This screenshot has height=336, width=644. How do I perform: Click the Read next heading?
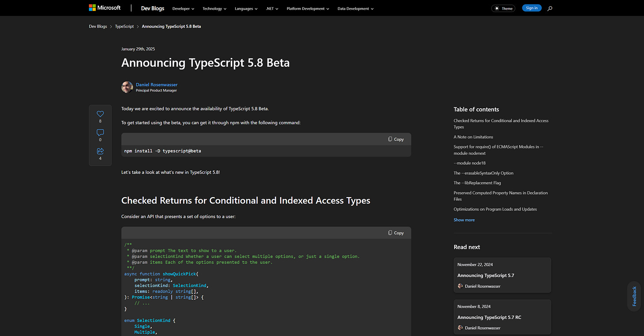click(x=467, y=247)
